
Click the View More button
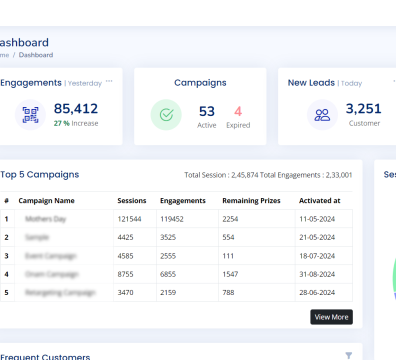pos(331,317)
